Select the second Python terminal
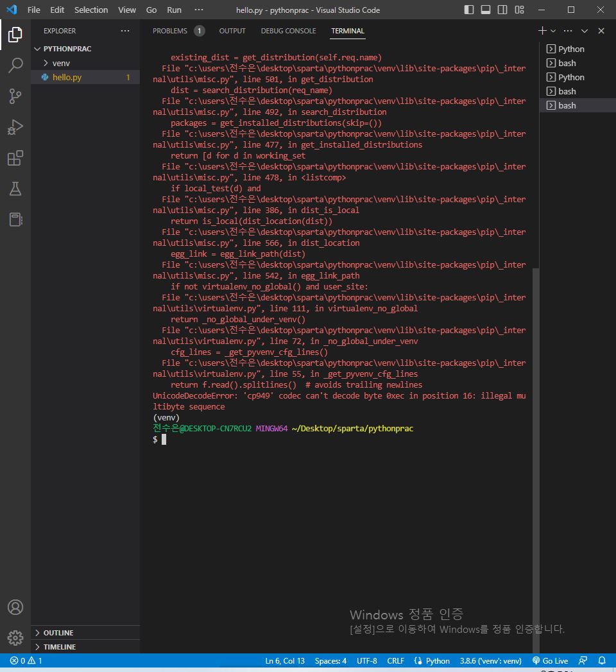The image size is (616, 672). pyautogui.click(x=577, y=77)
